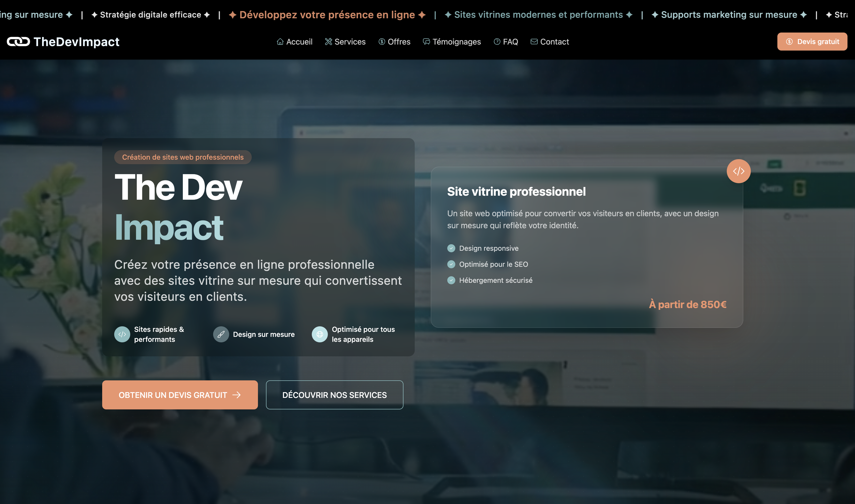This screenshot has width=855, height=504.
Task: Click the TheDevImpact brand name link
Action: pyautogui.click(x=76, y=42)
